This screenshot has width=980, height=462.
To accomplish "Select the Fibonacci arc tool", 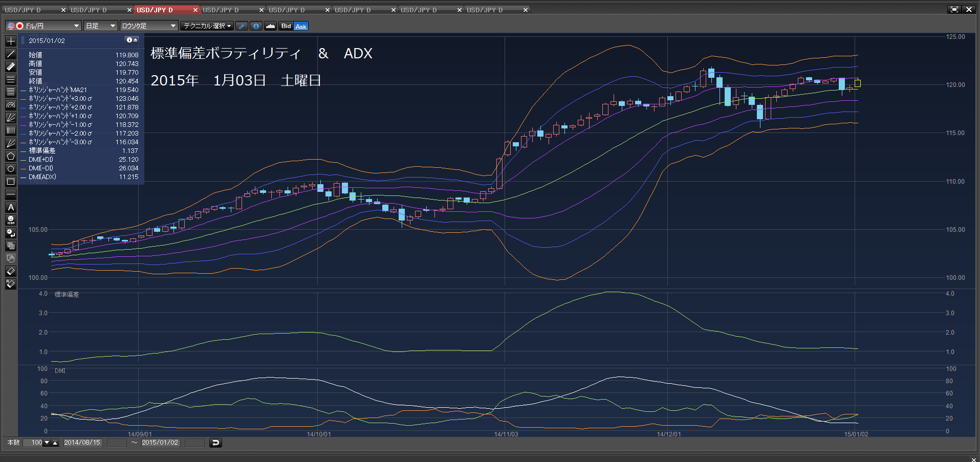I will 11,105.
